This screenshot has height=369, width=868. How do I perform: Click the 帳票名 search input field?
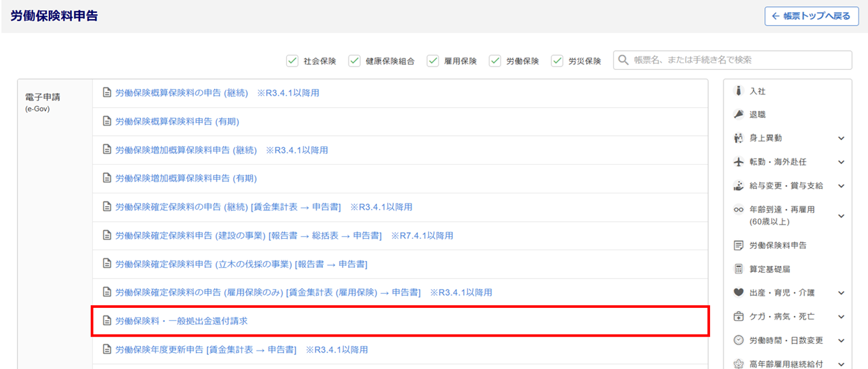[732, 60]
